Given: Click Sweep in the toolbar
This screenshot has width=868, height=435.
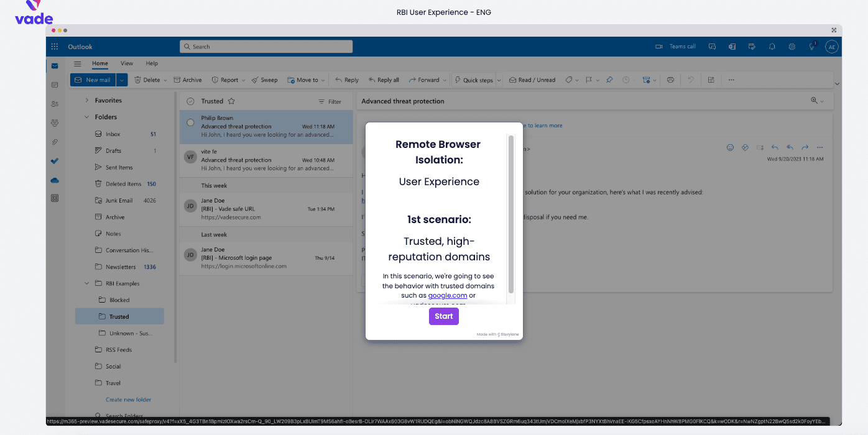Looking at the screenshot, I should click(x=265, y=80).
